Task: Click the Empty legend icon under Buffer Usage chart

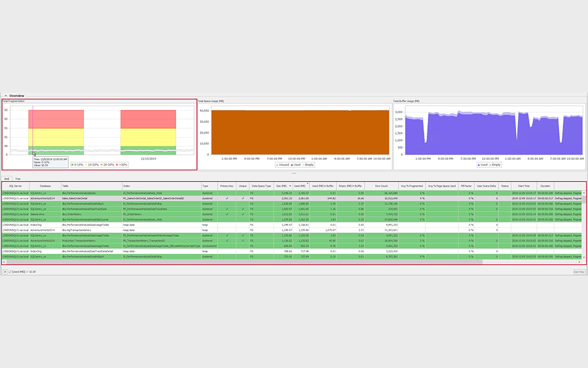Action: pyautogui.click(x=490, y=165)
